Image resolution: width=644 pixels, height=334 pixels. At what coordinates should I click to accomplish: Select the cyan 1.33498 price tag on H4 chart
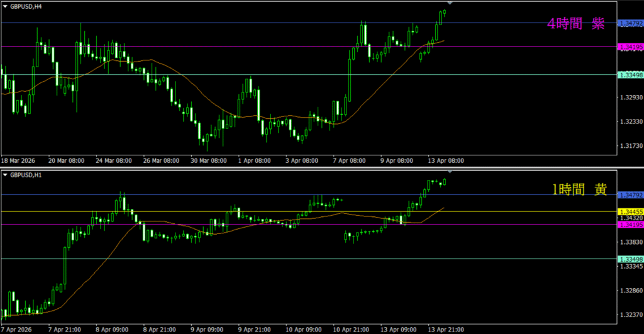tap(630, 75)
